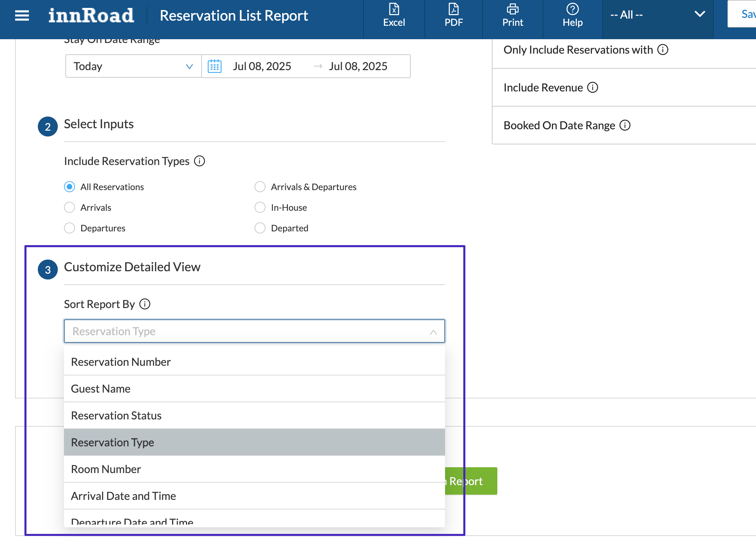The height and width of the screenshot is (537, 756).
Task: Click the Print icon
Action: (x=512, y=15)
